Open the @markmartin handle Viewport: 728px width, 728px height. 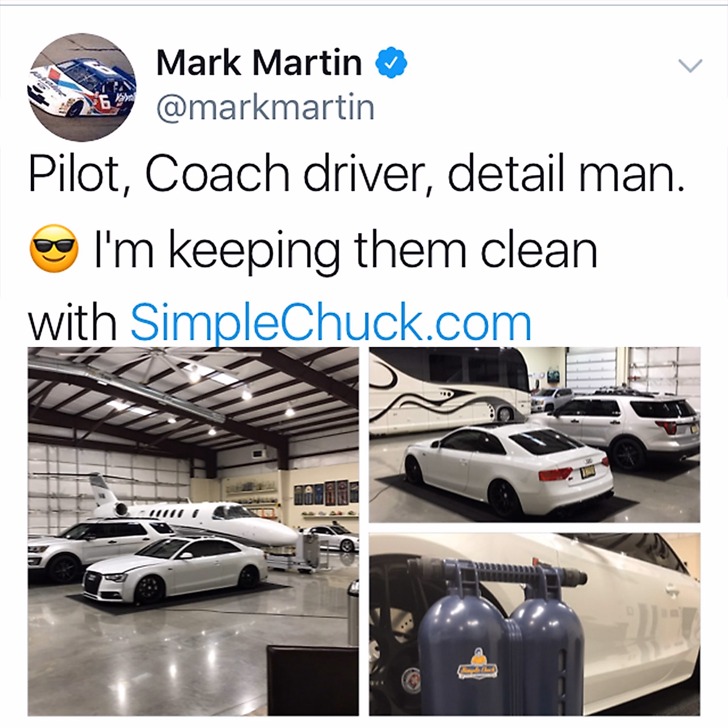pos(265,107)
